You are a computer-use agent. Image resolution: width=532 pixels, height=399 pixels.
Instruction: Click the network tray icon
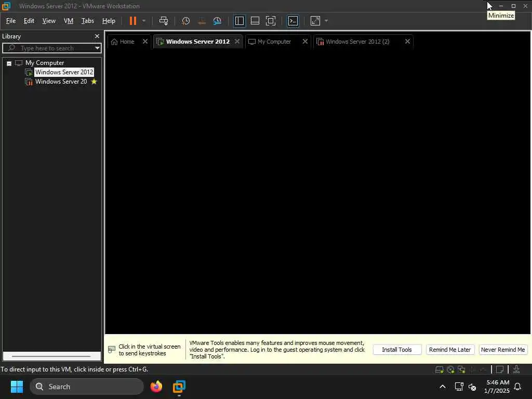[459, 387]
